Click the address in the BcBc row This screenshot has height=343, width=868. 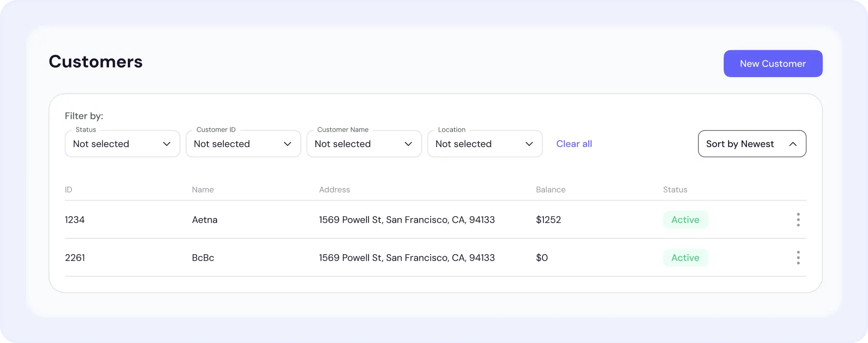click(x=407, y=258)
